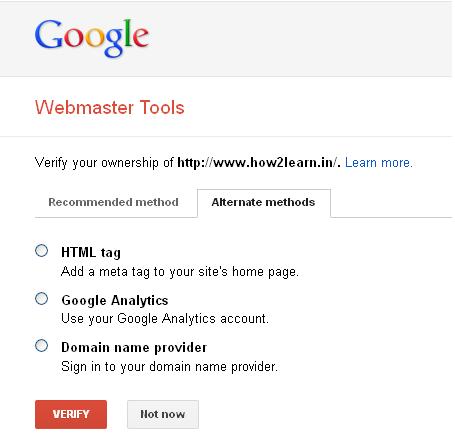Screen dimensions: 455x438
Task: Click Use your Google Analytics account text
Action: (x=165, y=319)
